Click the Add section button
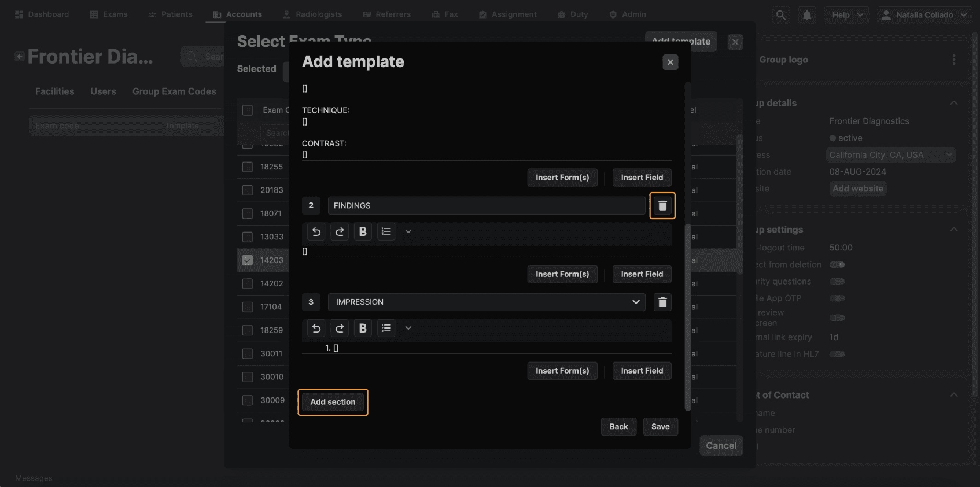 click(x=333, y=402)
